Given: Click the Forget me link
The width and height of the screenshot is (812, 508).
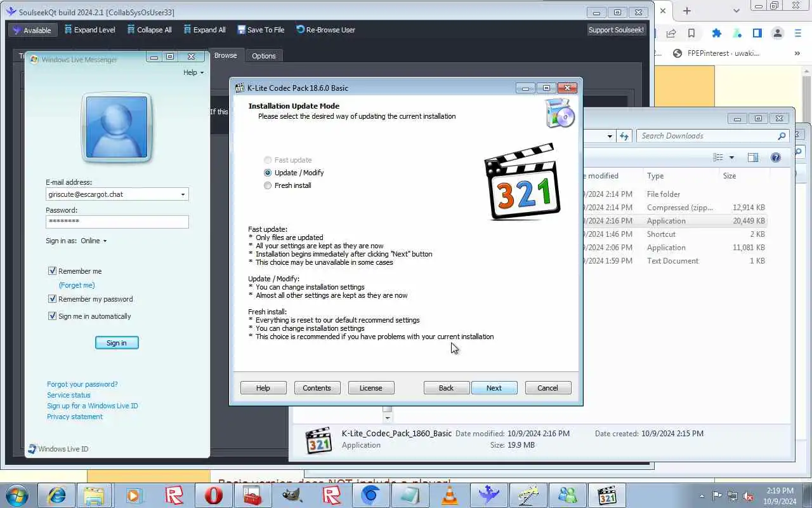Looking at the screenshot, I should click(x=77, y=285).
